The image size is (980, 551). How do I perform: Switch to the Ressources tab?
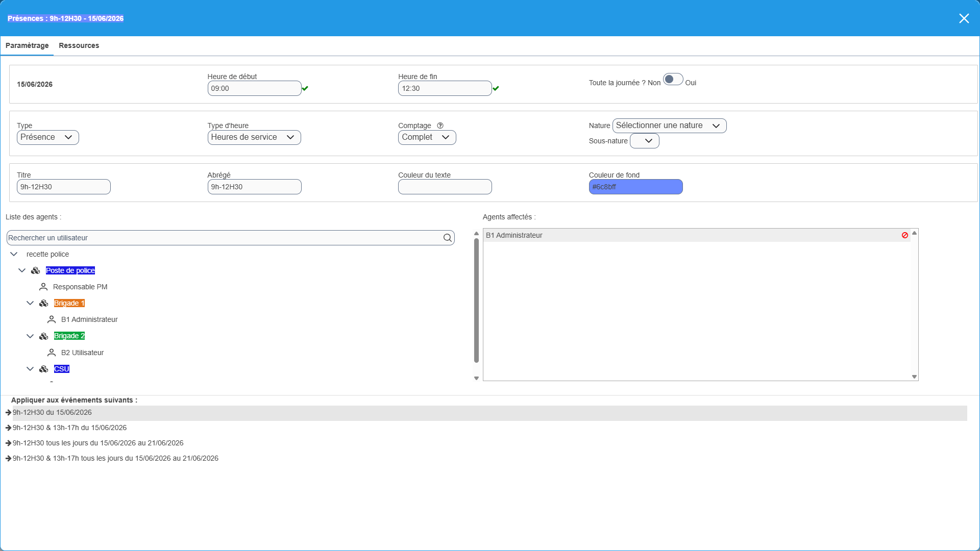click(79, 45)
